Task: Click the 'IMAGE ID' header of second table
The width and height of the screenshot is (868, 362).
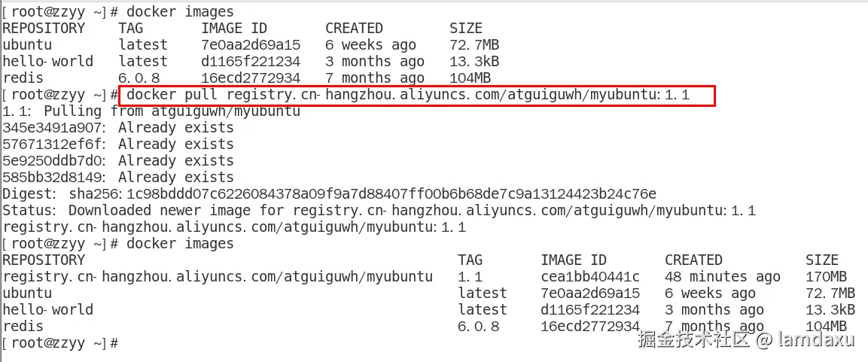Action: [574, 260]
